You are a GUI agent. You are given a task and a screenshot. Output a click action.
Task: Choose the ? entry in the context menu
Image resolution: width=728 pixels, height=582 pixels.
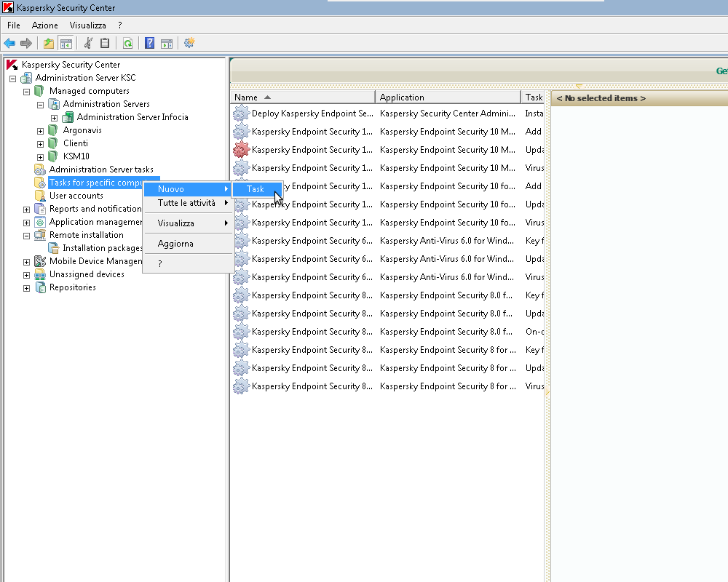tap(188, 264)
